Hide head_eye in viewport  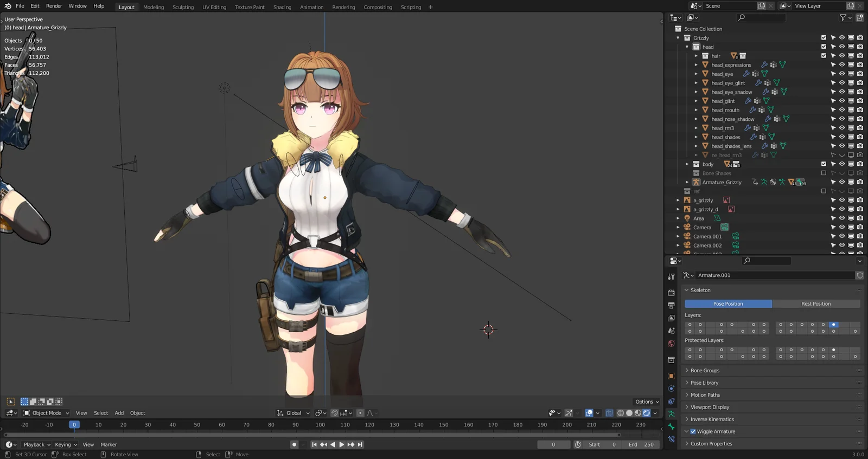[842, 74]
